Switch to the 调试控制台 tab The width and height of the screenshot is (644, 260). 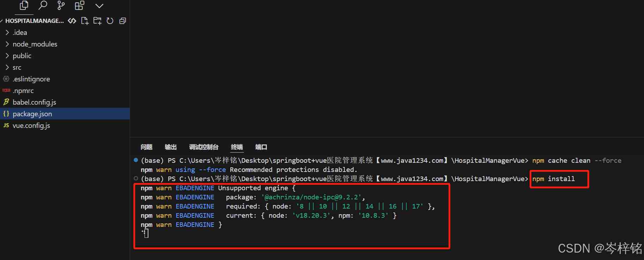(x=203, y=147)
